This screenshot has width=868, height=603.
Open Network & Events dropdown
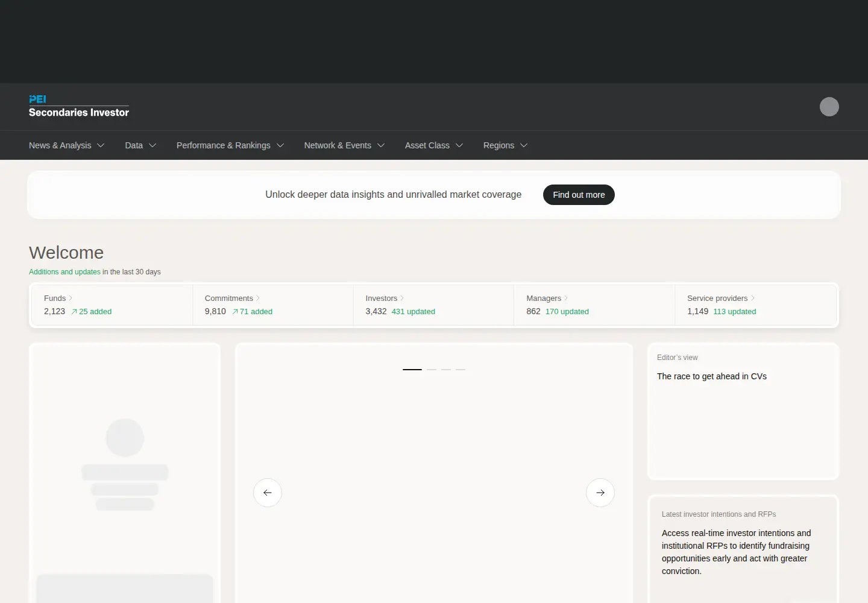tap(344, 145)
